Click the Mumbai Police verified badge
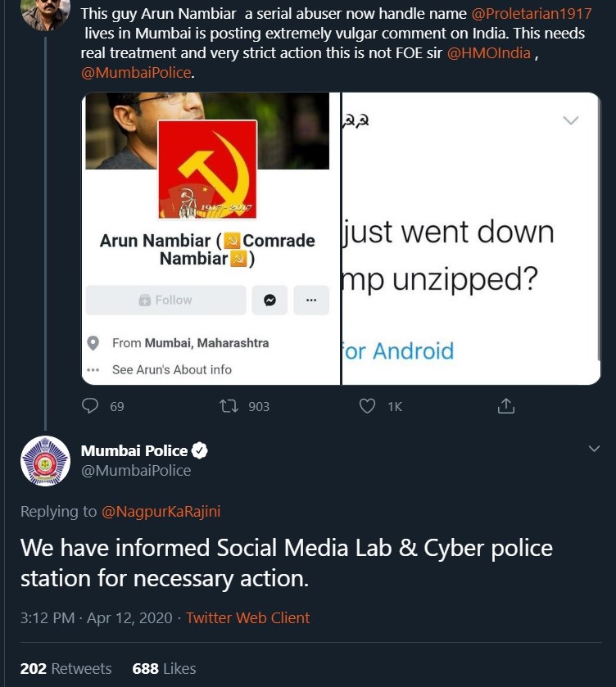 199,450
